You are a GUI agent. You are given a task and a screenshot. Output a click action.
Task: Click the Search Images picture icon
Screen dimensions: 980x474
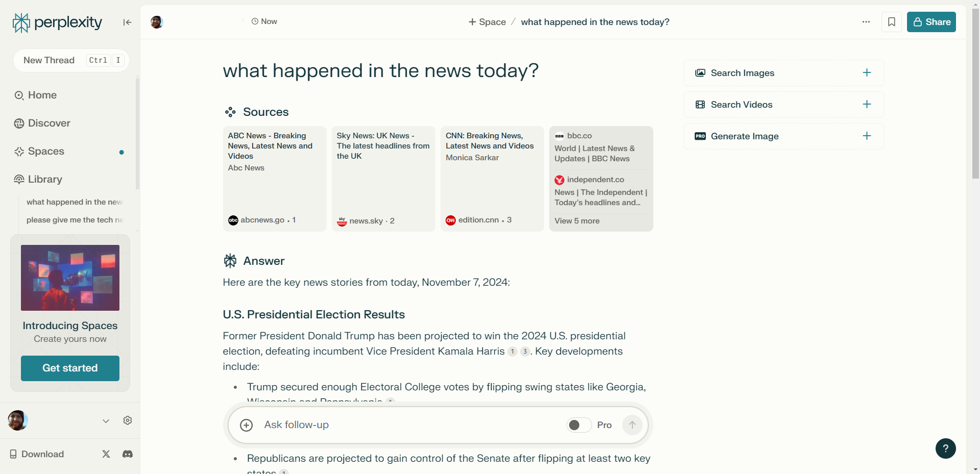pyautogui.click(x=700, y=73)
